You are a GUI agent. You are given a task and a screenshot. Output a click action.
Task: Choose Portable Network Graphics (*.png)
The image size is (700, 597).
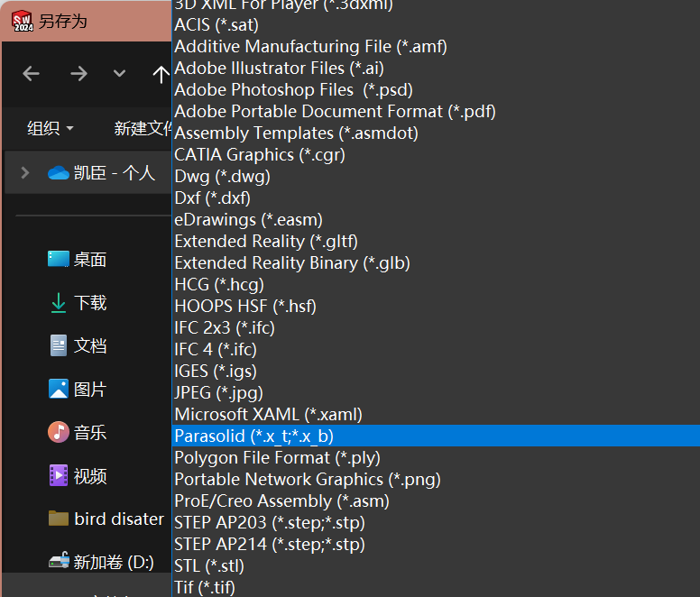[436, 479]
